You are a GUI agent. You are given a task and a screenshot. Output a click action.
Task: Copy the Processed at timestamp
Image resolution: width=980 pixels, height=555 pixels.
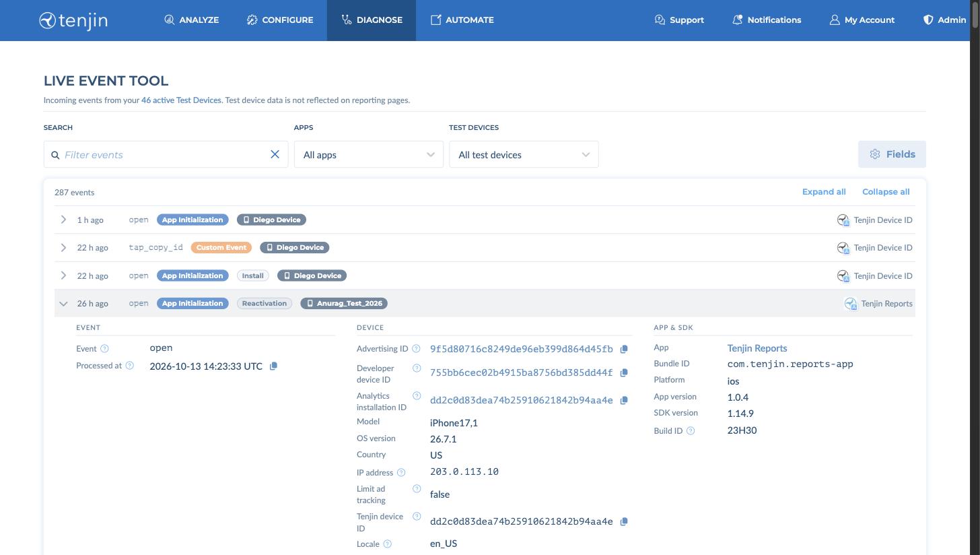point(273,366)
